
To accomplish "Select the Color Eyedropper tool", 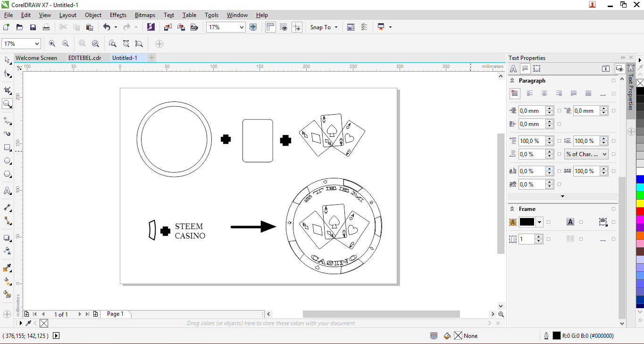I will tap(7, 268).
